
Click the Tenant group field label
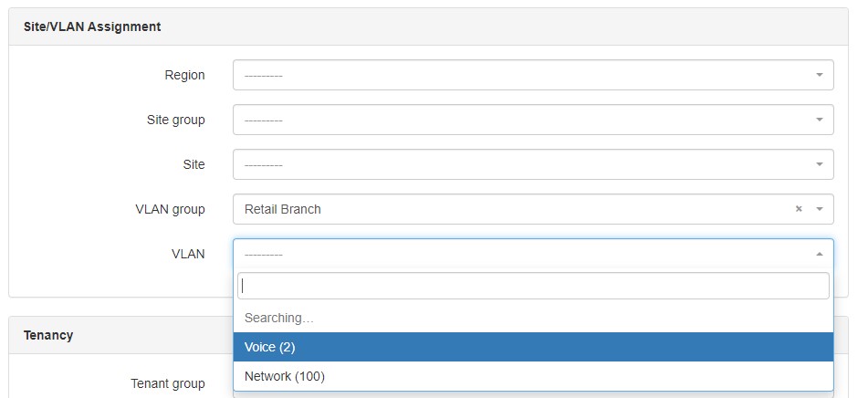coord(168,383)
